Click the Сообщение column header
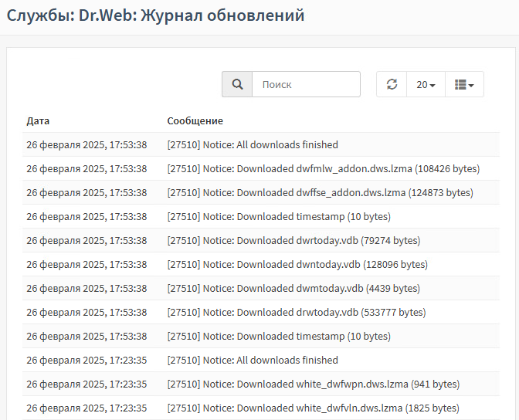This screenshot has height=420, width=519. (x=195, y=120)
